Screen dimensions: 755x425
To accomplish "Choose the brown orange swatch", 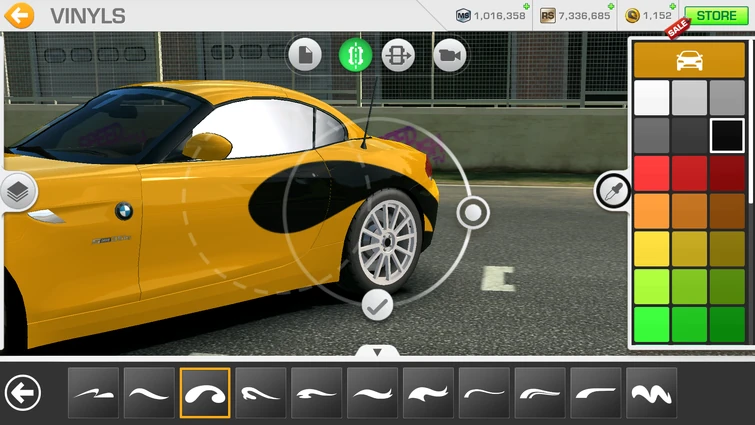I will pyautogui.click(x=727, y=211).
